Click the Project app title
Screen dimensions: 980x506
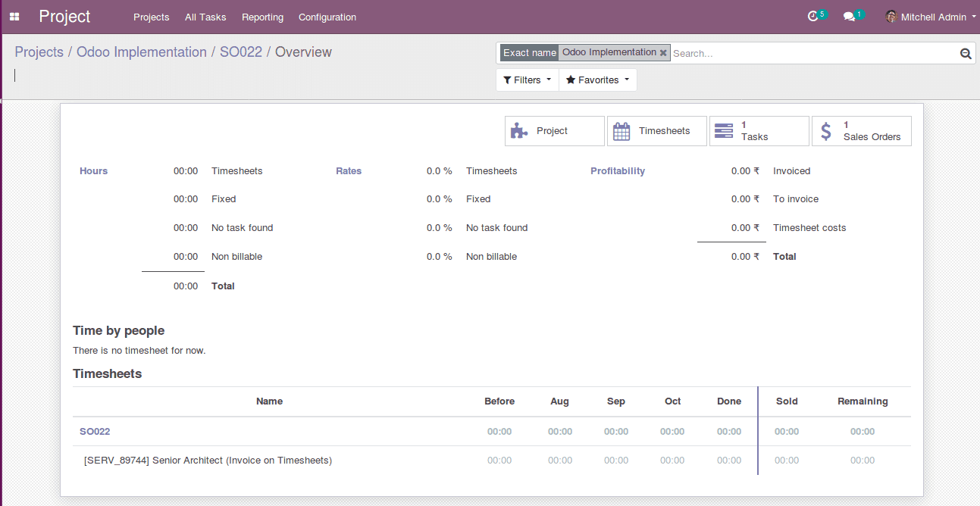coord(64,17)
